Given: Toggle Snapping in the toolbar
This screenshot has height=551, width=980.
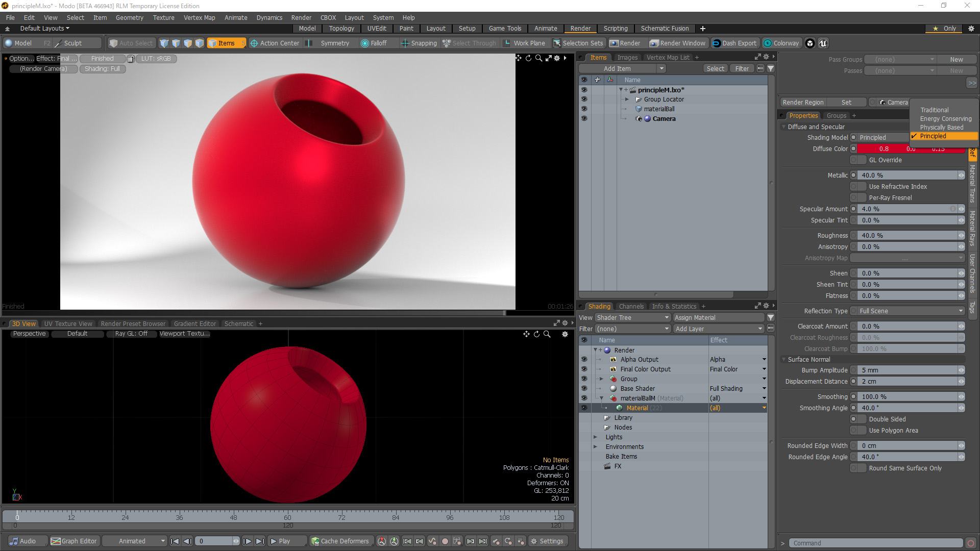Looking at the screenshot, I should (419, 43).
